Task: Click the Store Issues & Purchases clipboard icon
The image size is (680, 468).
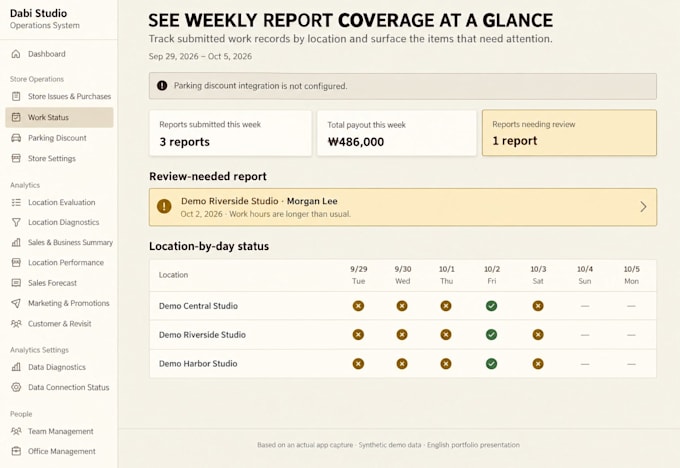Action: (16, 96)
